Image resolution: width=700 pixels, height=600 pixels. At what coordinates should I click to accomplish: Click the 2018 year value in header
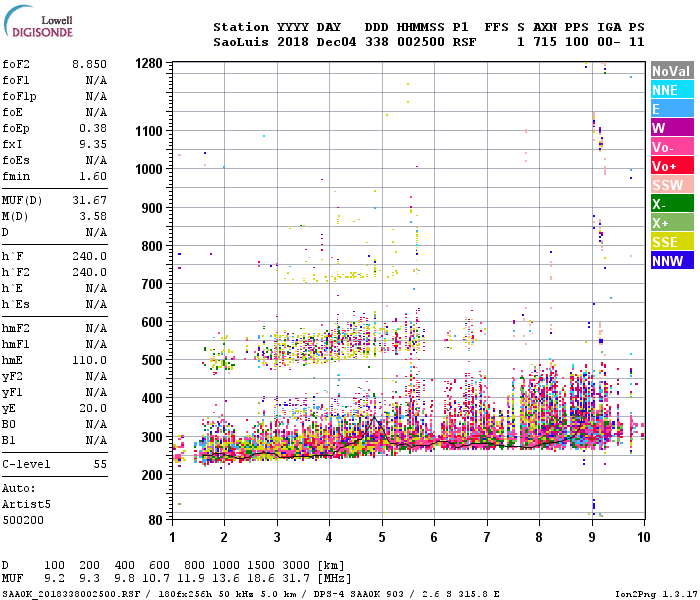tap(292, 42)
